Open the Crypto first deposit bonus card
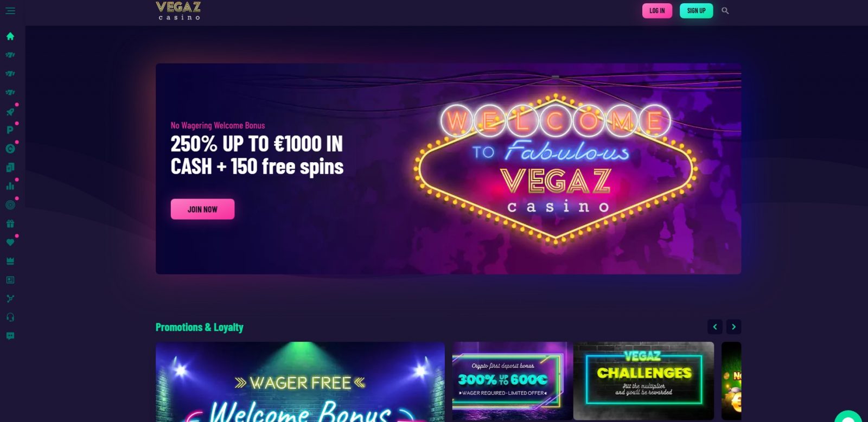 (x=512, y=381)
